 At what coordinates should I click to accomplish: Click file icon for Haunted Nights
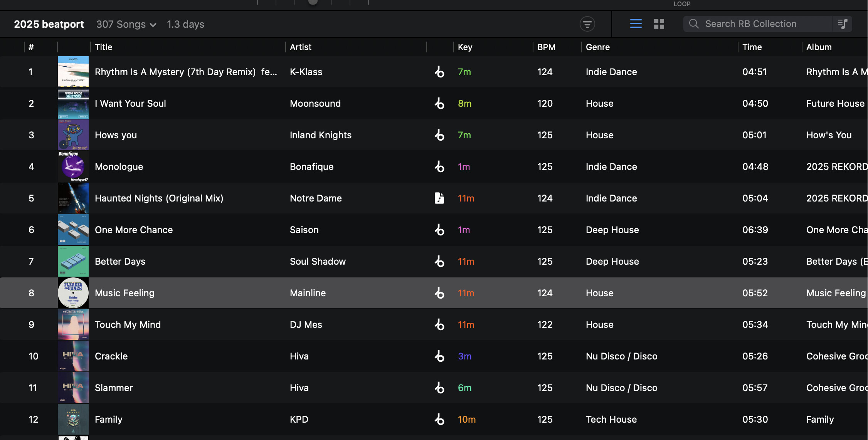coord(439,198)
